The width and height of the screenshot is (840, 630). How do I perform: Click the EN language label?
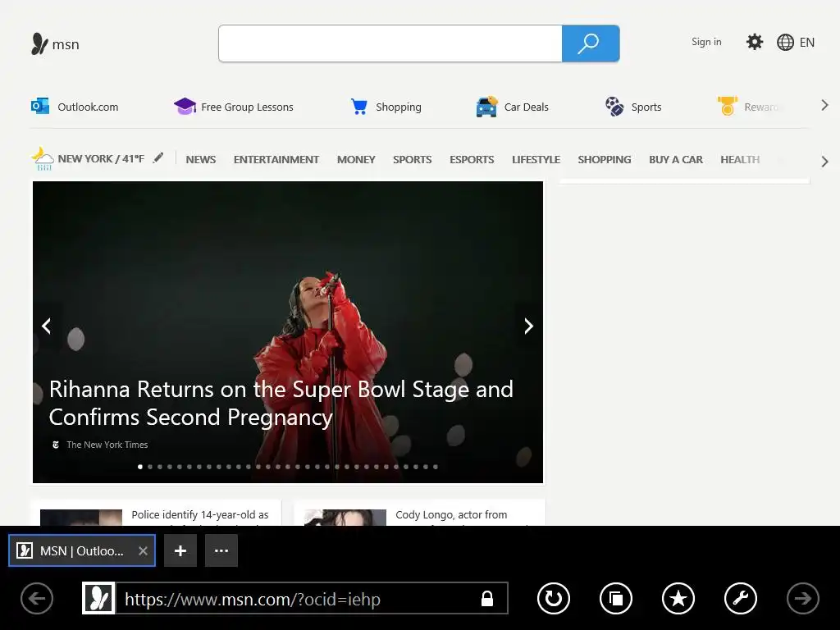pyautogui.click(x=807, y=43)
